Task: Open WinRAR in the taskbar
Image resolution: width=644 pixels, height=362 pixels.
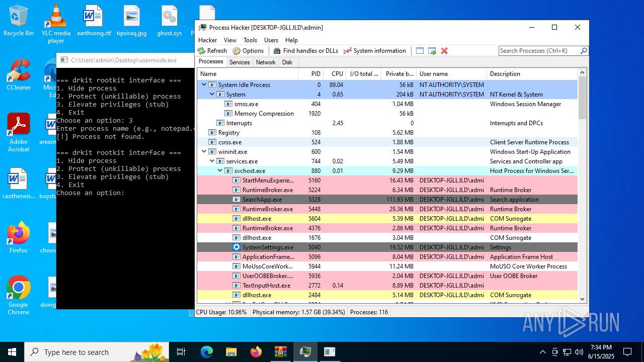Action: coord(280,352)
